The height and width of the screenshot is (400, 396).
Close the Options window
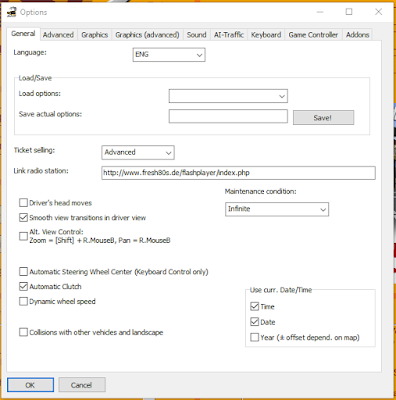378,12
